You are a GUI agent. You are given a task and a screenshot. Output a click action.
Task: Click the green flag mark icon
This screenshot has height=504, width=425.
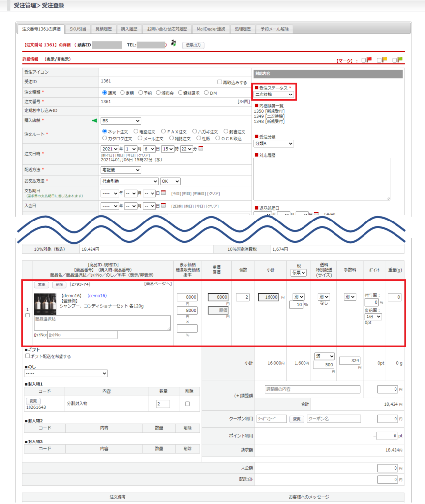(x=399, y=60)
